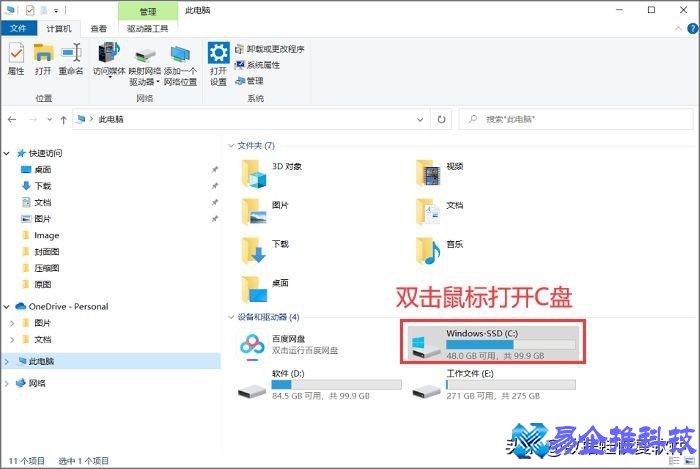700x469 pixels.
Task: Collapse the OneDrive - Personal node
Action: pyautogui.click(x=7, y=307)
